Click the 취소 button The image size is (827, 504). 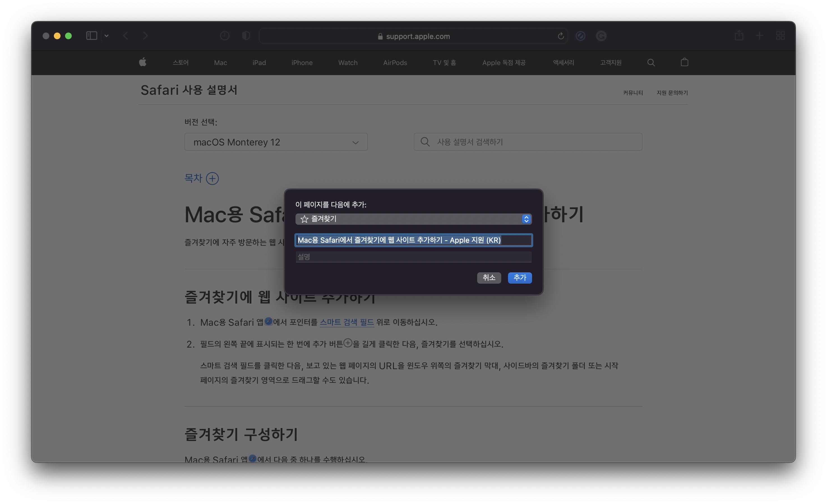pos(489,278)
